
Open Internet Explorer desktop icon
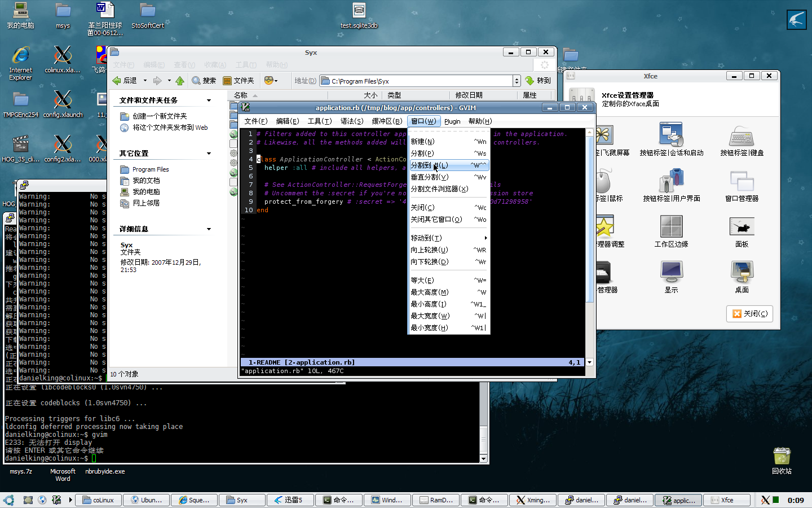[x=21, y=55]
